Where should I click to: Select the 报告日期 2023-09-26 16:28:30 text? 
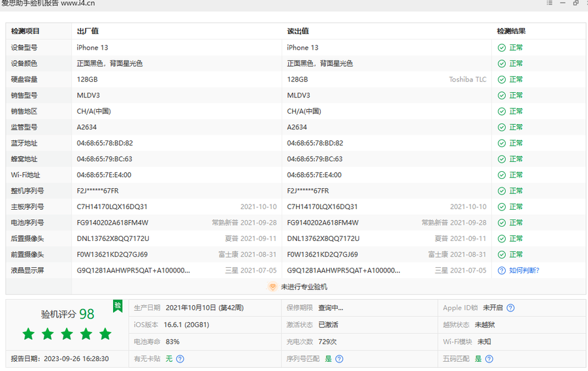(59, 359)
